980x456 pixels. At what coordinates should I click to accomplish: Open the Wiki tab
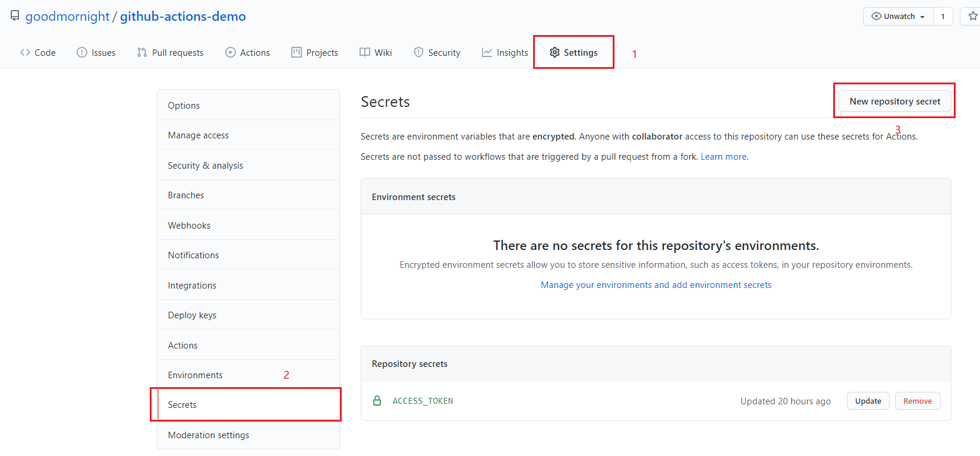tap(376, 52)
